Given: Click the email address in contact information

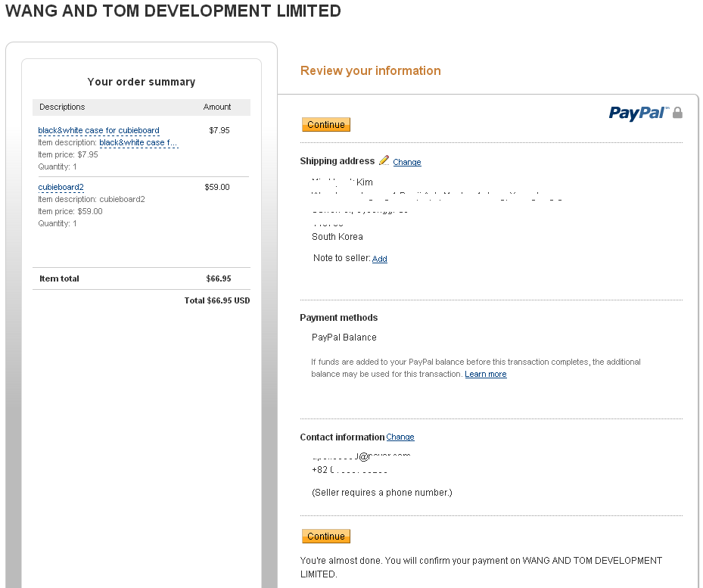Looking at the screenshot, I should (x=356, y=456).
